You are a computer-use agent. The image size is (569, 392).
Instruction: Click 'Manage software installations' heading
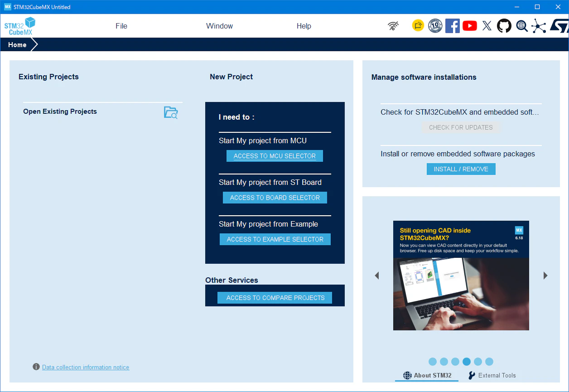(x=424, y=77)
